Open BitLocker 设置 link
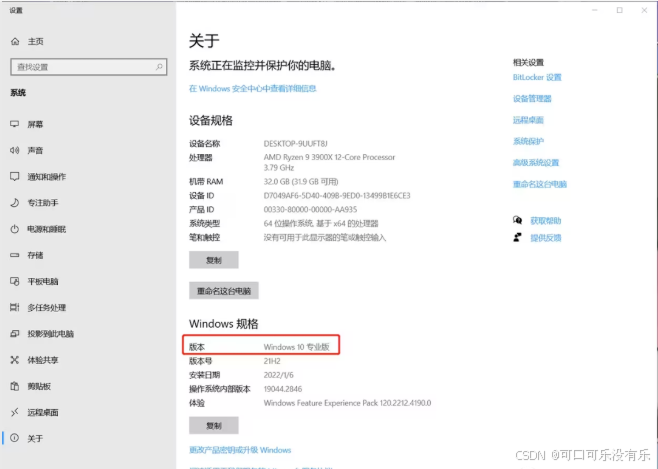The height and width of the screenshot is (469, 658). [537, 77]
